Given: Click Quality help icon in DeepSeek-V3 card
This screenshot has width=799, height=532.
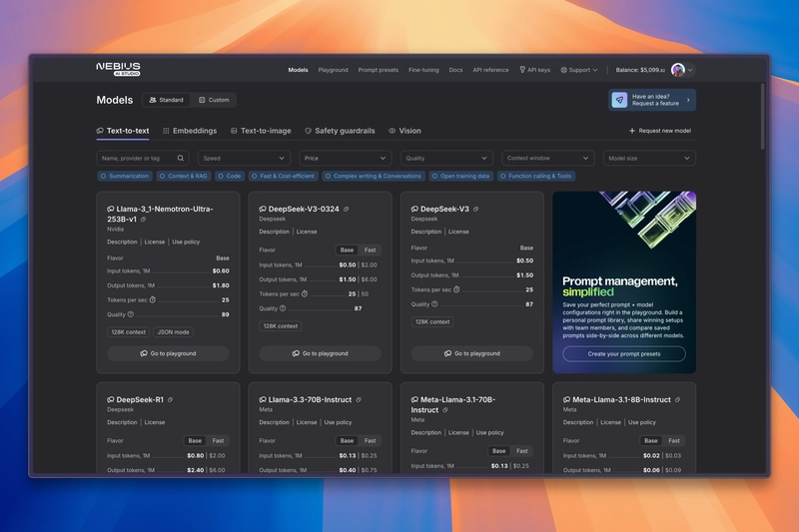Looking at the screenshot, I should coord(434,304).
